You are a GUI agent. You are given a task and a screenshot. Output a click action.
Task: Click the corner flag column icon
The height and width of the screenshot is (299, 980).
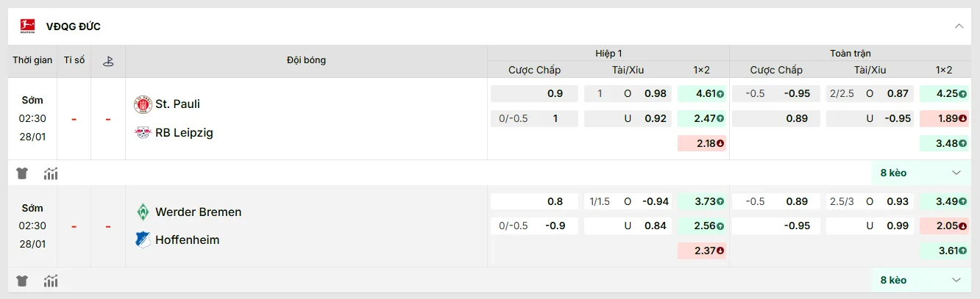[108, 61]
